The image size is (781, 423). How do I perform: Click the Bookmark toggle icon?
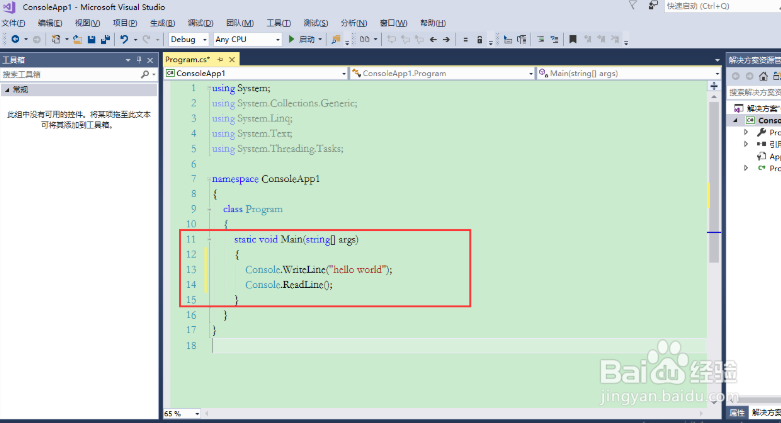573,39
